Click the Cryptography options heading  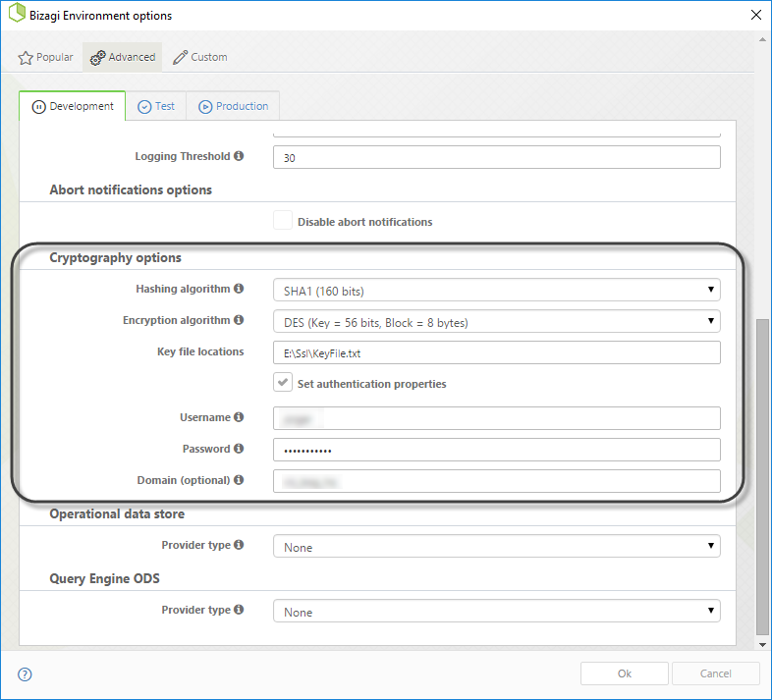[115, 258]
